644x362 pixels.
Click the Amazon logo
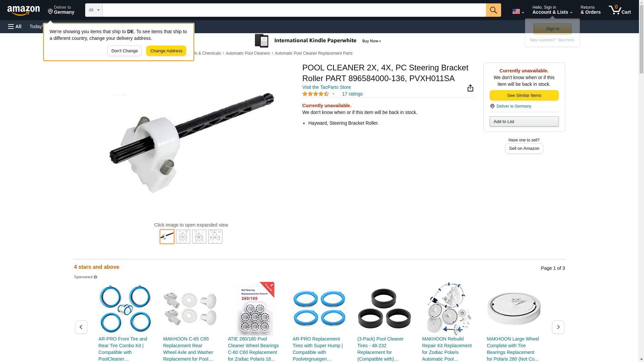tap(23, 10)
